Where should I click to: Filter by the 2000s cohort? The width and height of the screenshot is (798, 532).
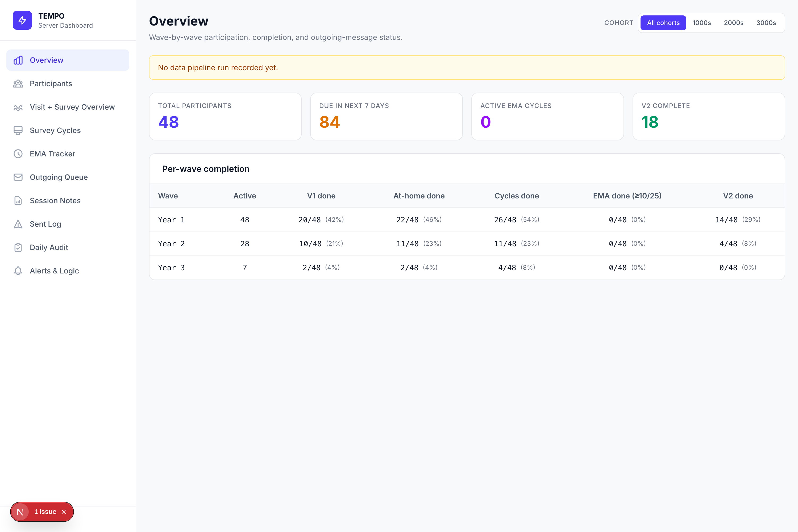coord(734,23)
